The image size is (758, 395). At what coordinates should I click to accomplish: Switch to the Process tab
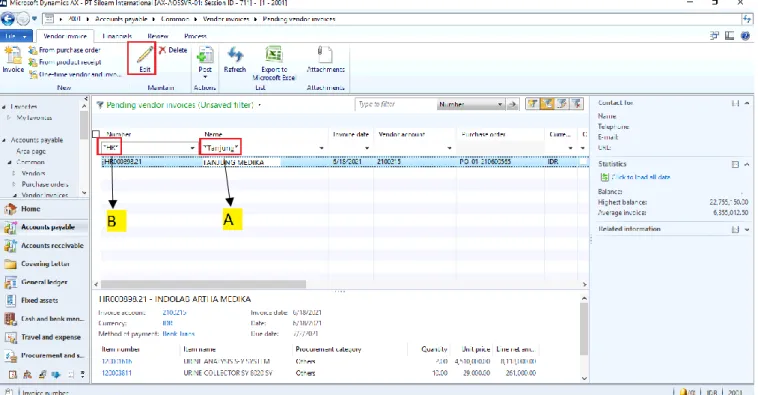[195, 36]
